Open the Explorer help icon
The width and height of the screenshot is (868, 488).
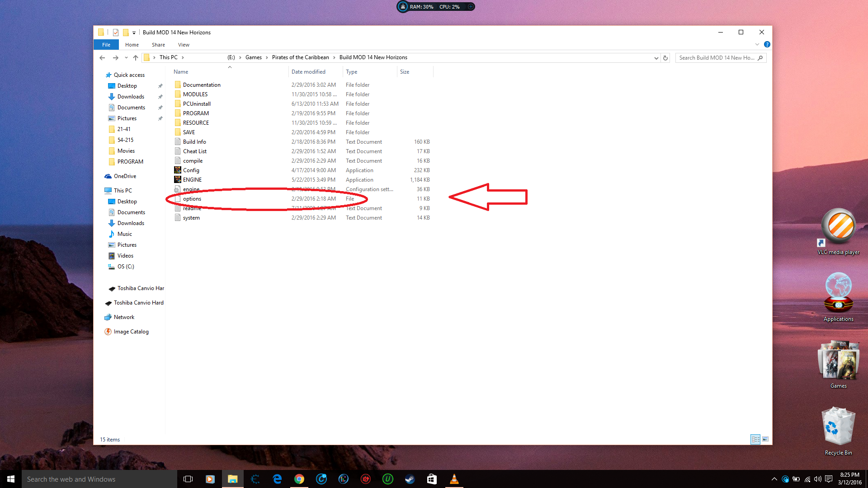coord(767,44)
